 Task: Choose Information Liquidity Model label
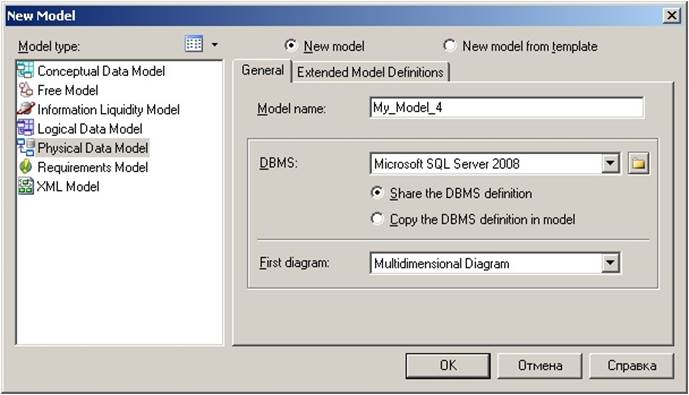tap(109, 109)
